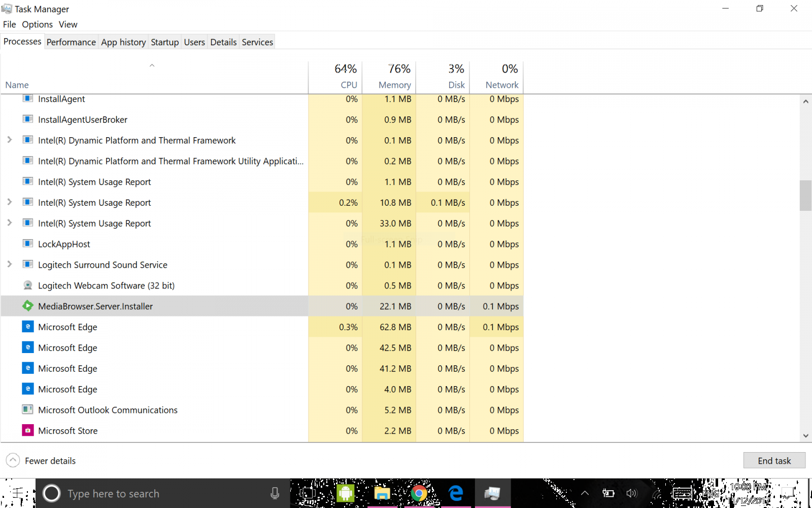
Task: Click the volume icon in the system tray
Action: pos(631,493)
